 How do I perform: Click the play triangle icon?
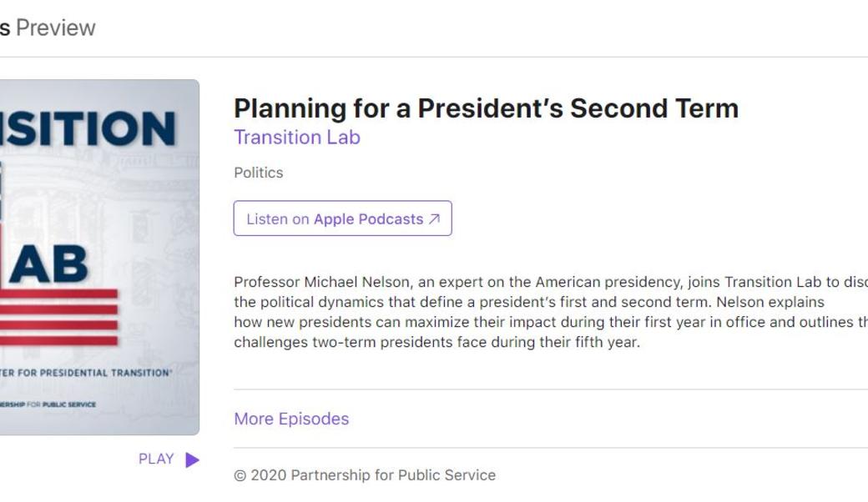(x=193, y=459)
